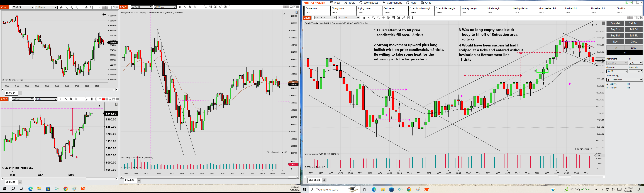The height and width of the screenshot is (193, 644).
Task: Open Drawing Objects list in 1000 Tick chart
Action: point(414,18)
